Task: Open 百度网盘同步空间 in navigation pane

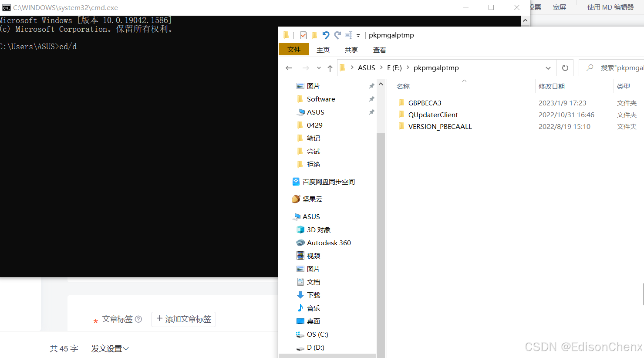Action: pos(328,182)
